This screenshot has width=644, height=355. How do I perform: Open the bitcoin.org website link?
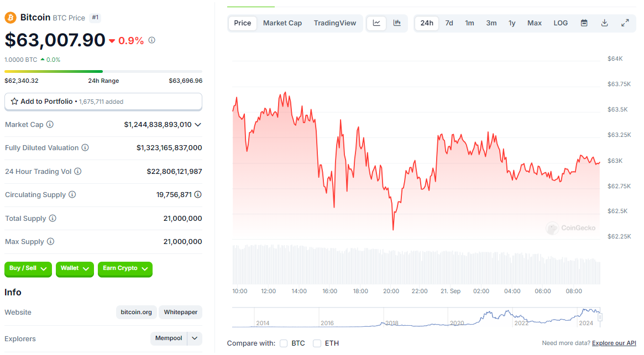137,312
